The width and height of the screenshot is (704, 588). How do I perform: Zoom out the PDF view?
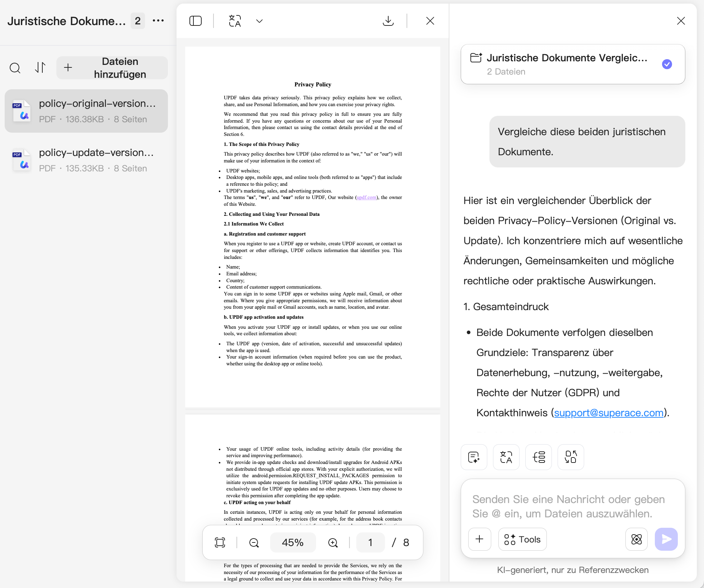click(x=254, y=542)
